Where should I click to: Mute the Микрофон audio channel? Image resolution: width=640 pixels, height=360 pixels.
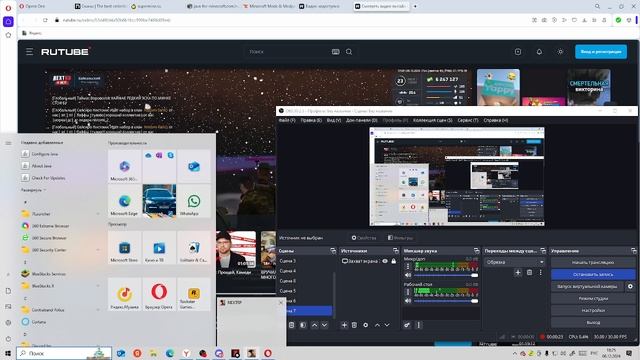click(x=408, y=275)
